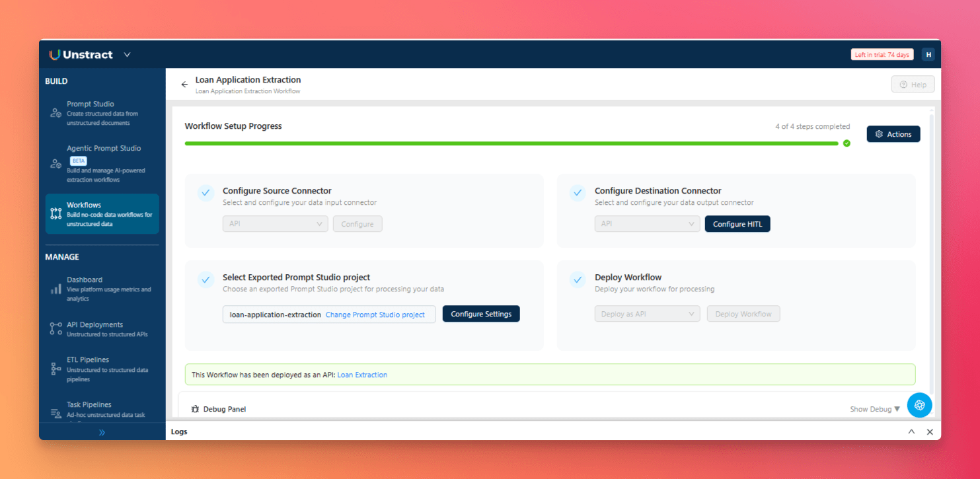Close the Logs panel

[x=930, y=431]
